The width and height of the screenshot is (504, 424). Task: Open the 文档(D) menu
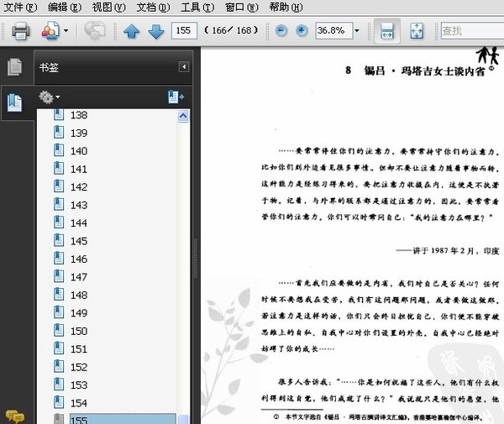(153, 7)
